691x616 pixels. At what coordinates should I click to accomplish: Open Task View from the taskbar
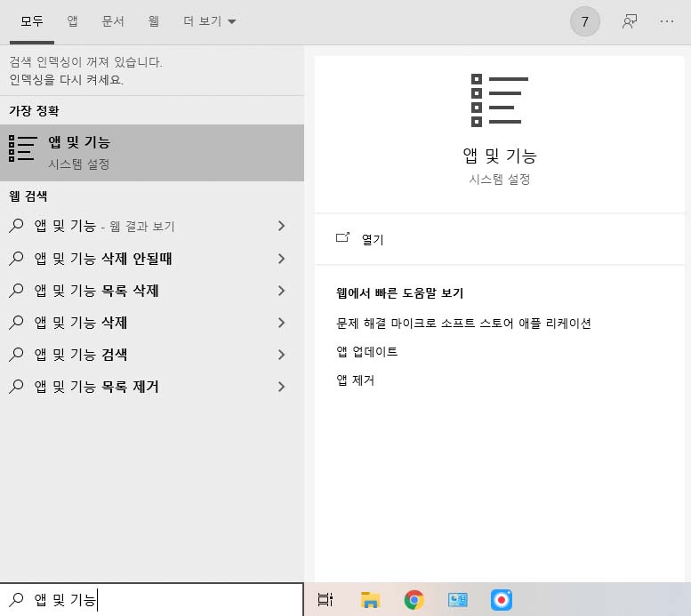pos(325,600)
